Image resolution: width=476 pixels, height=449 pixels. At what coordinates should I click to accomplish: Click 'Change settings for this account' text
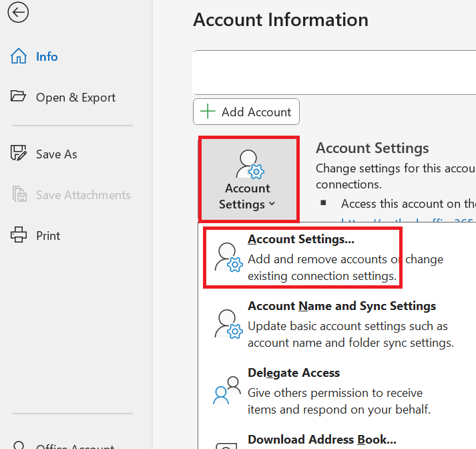point(396,168)
